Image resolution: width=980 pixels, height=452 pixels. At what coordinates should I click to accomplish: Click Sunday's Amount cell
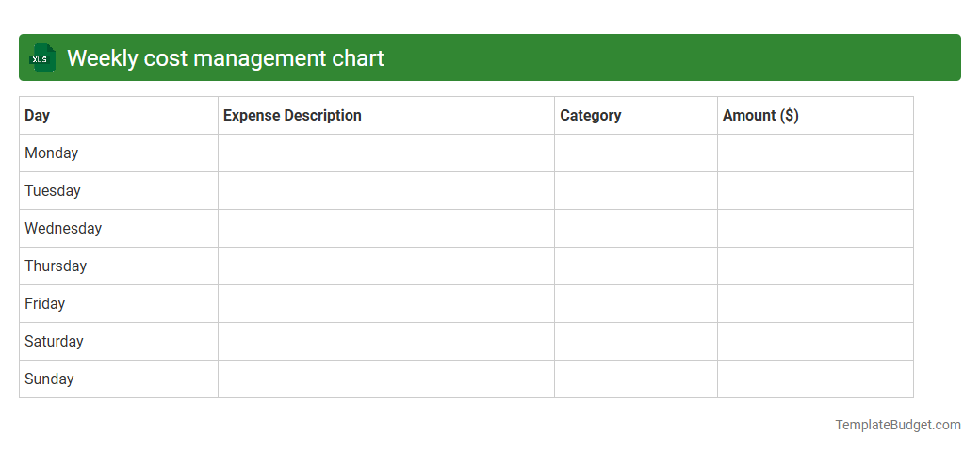click(816, 379)
